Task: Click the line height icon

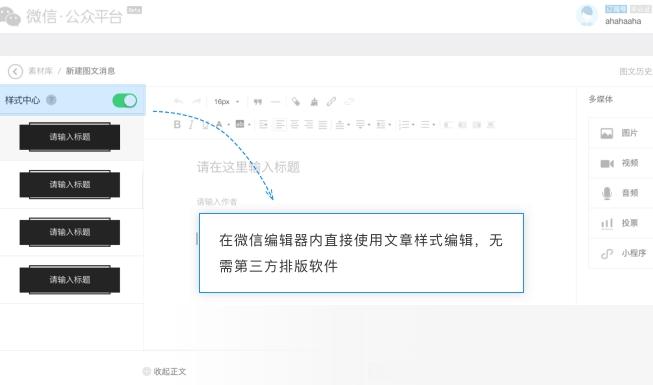Action: click(x=381, y=125)
